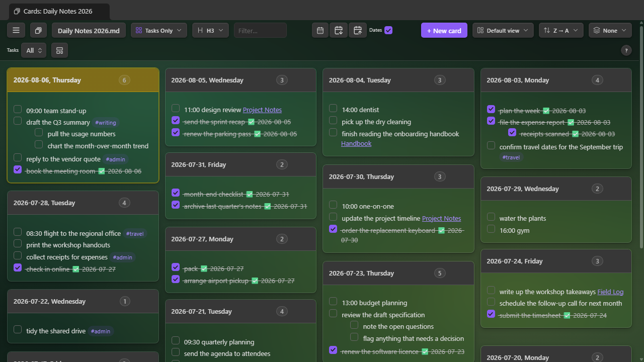Click the Daily Notes 2026.md file button
644x362 pixels.
pos(89,30)
